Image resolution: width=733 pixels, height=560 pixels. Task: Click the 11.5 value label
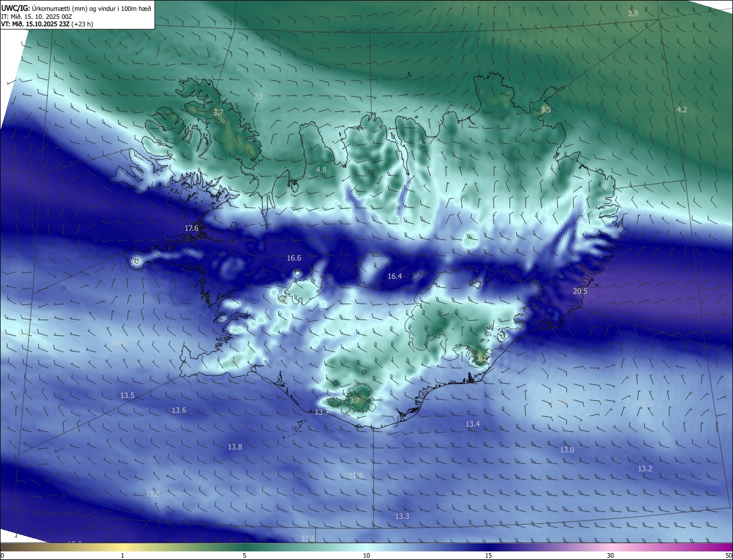[x=356, y=476]
